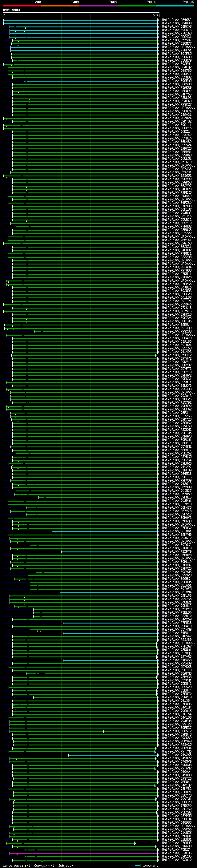The width and height of the screenshot is (197, 868).
Task: Click the orange ~40% identity legend segment
Action: pyautogui.click(x=60, y=6)
